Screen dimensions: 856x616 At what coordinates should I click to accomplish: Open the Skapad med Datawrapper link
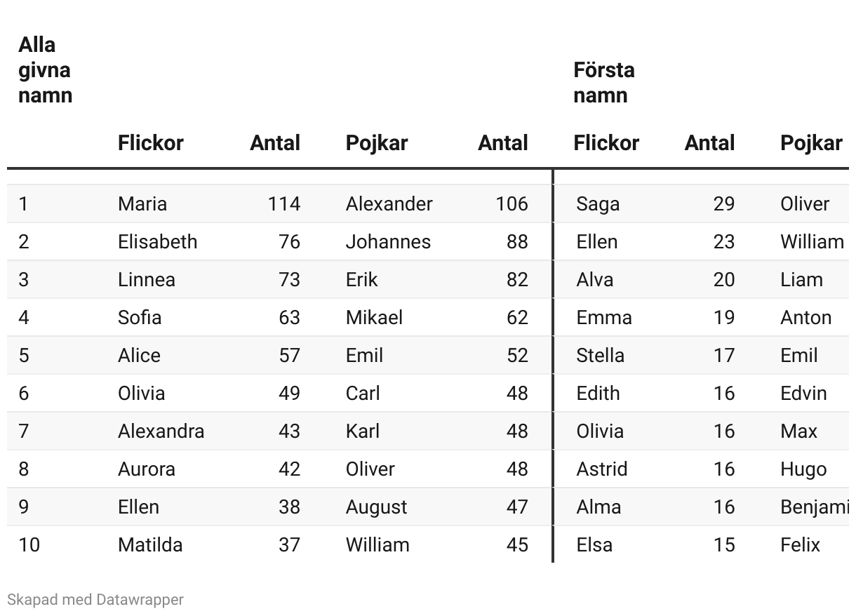click(95, 600)
